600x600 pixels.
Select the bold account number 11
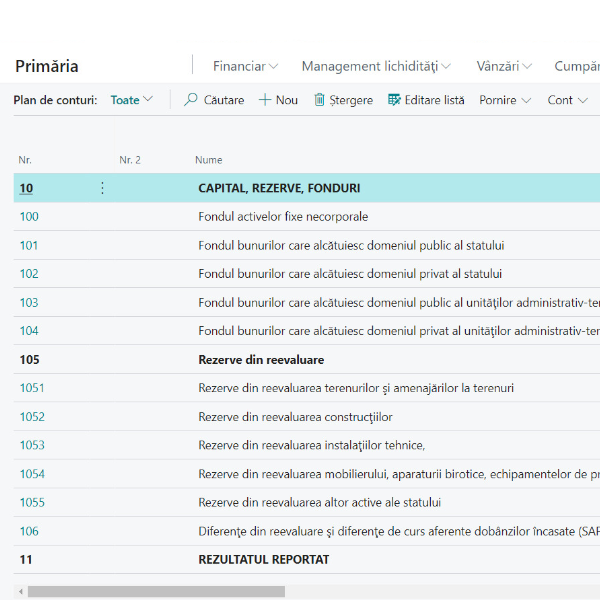(x=26, y=560)
